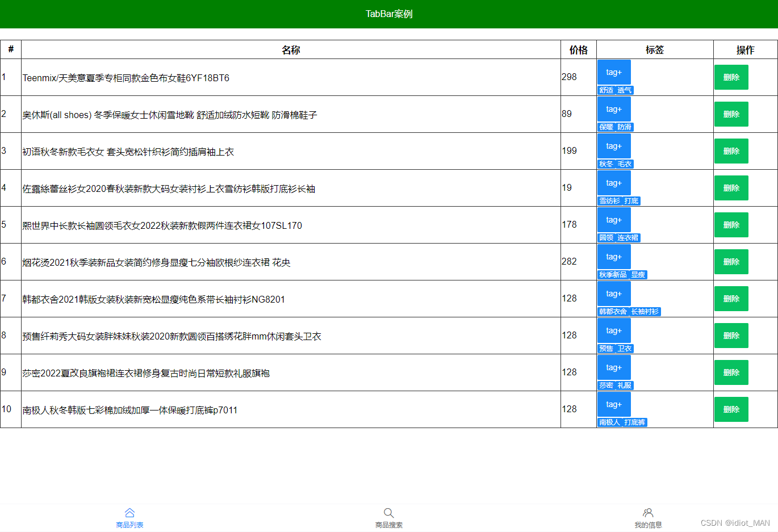This screenshot has height=532, width=778.
Task: Select the 保暖 tag
Action: [x=606, y=127]
